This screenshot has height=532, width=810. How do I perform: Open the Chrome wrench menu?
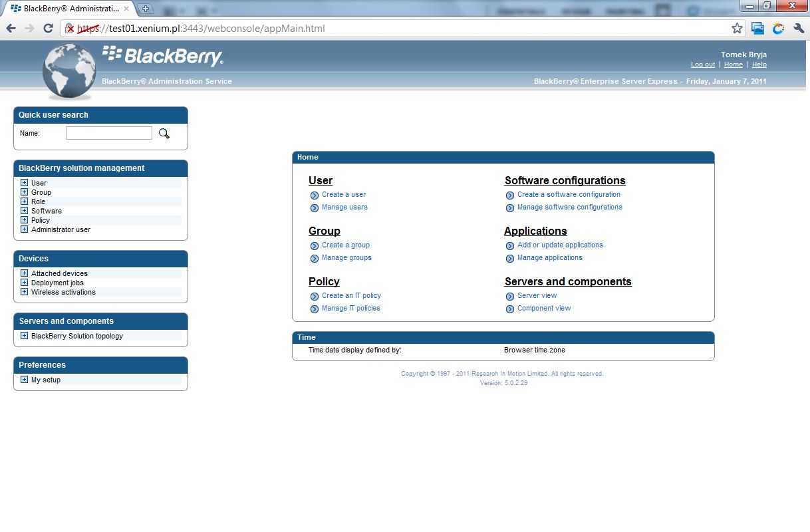point(799,28)
